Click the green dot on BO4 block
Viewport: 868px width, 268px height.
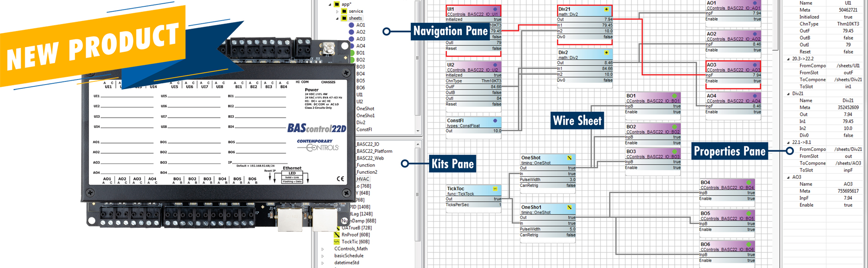[748, 182]
